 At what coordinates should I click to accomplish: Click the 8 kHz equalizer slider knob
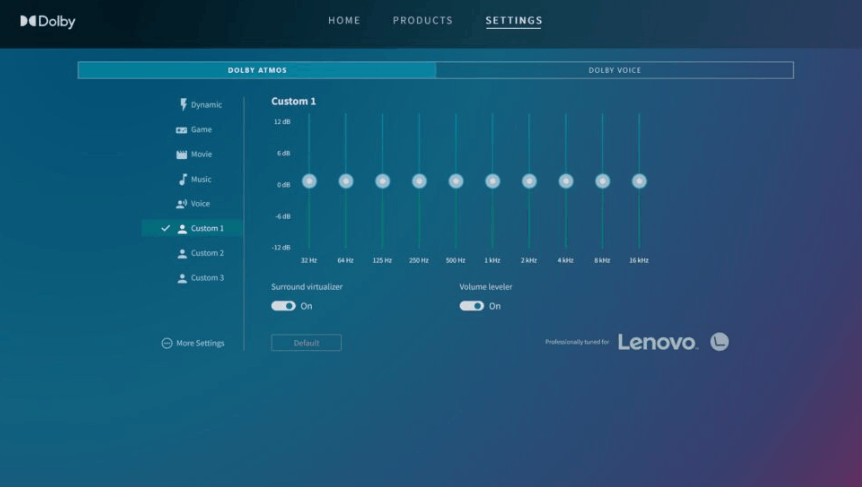(603, 181)
